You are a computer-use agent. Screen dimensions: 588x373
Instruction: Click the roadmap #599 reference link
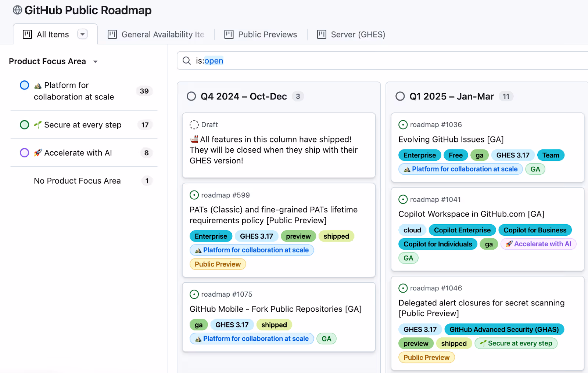225,195
